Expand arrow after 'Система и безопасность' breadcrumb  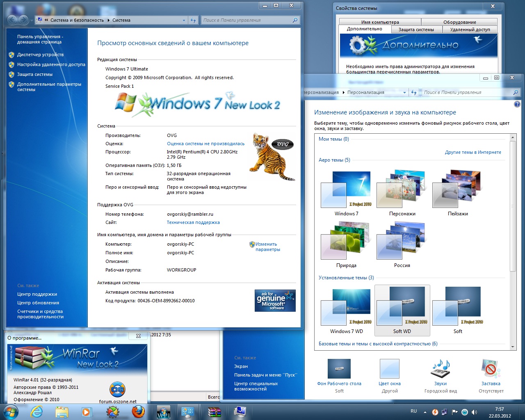click(108, 20)
